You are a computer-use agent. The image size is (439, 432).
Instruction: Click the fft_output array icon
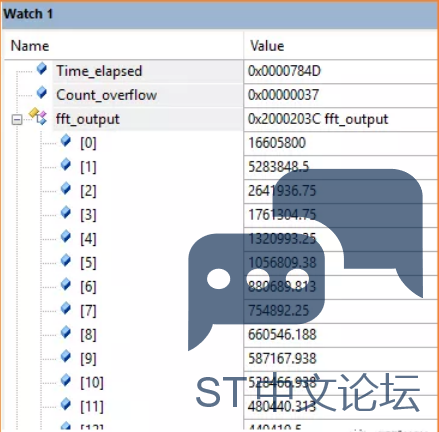pos(38,116)
